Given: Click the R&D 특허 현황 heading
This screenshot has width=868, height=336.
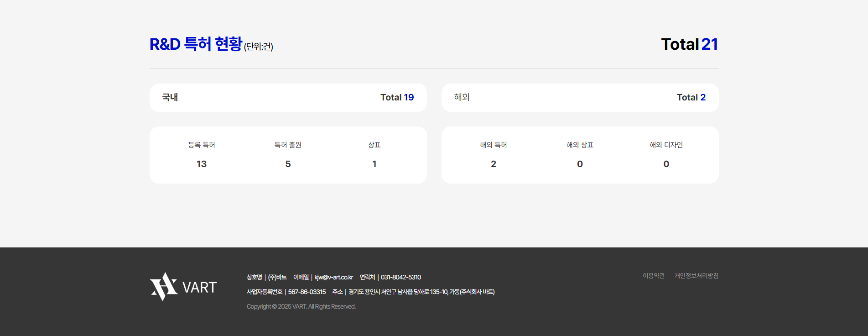Looking at the screenshot, I should click(x=196, y=44).
